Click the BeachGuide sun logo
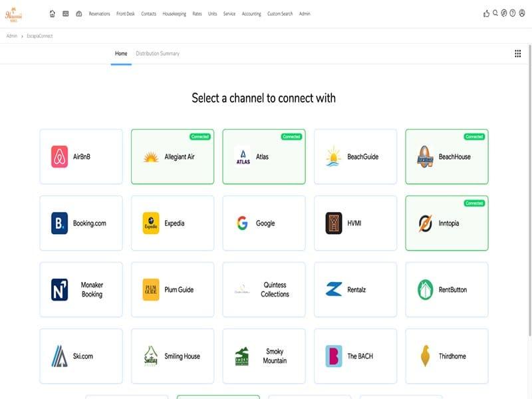This screenshot has height=399, width=532. pos(334,157)
